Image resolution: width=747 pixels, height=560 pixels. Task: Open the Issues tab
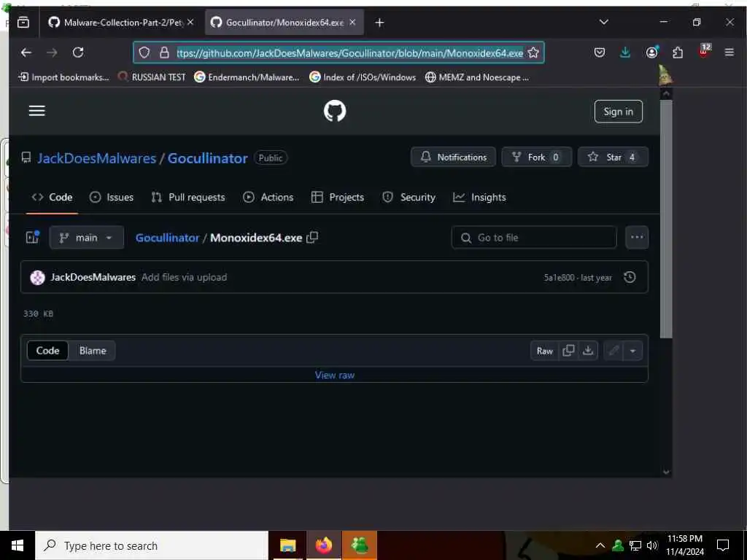click(112, 197)
